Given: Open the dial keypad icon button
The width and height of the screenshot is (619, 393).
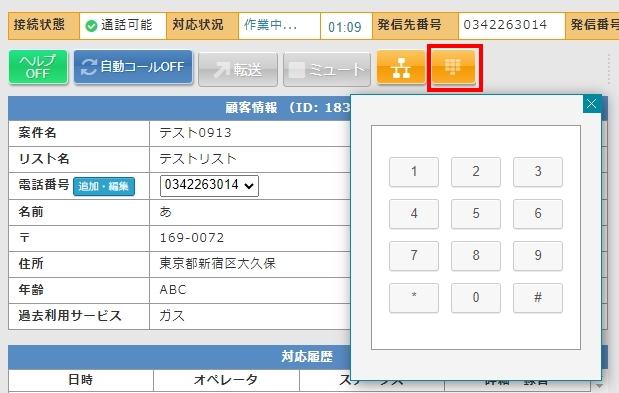Looking at the screenshot, I should pos(453,67).
